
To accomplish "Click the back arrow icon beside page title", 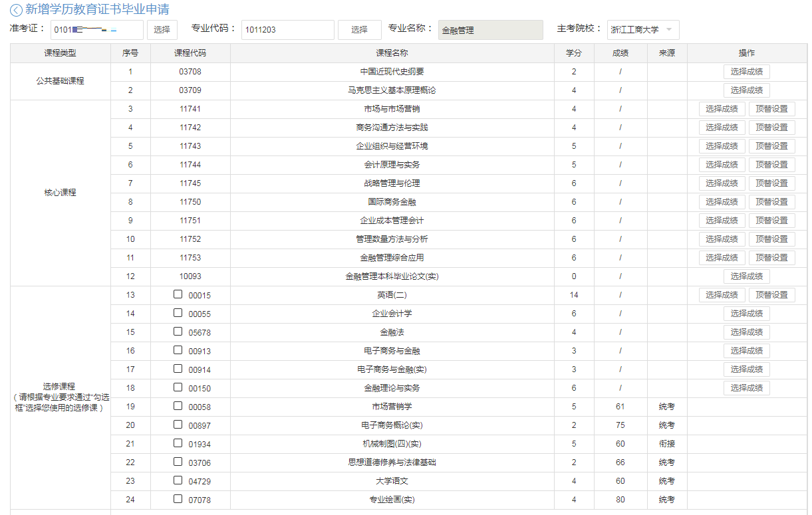I will coord(16,10).
